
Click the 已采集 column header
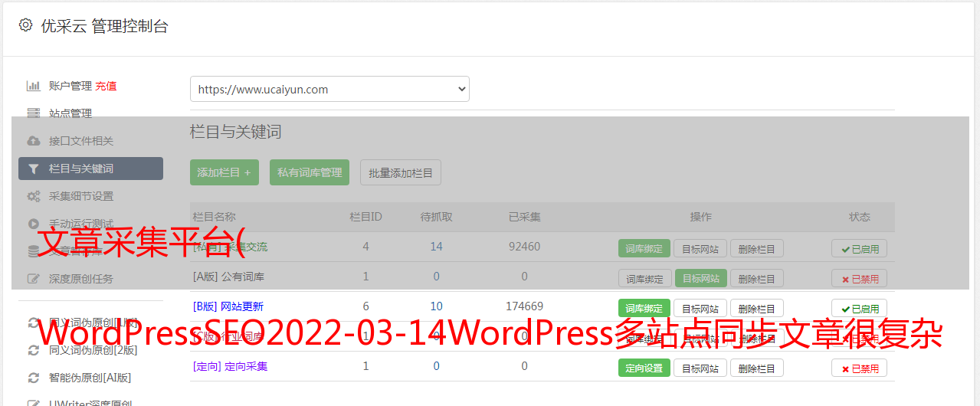[524, 217]
